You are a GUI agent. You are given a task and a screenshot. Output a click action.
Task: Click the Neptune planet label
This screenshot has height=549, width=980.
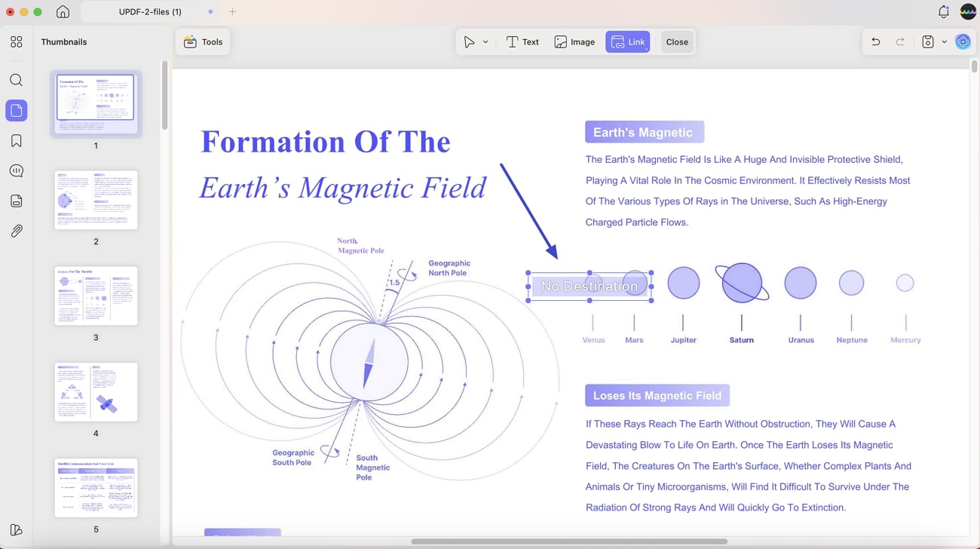click(x=852, y=340)
